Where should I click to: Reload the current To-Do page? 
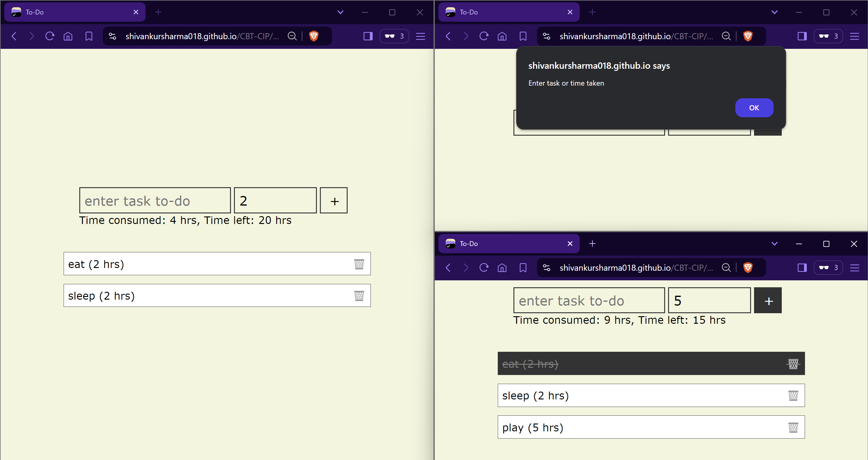coord(49,36)
